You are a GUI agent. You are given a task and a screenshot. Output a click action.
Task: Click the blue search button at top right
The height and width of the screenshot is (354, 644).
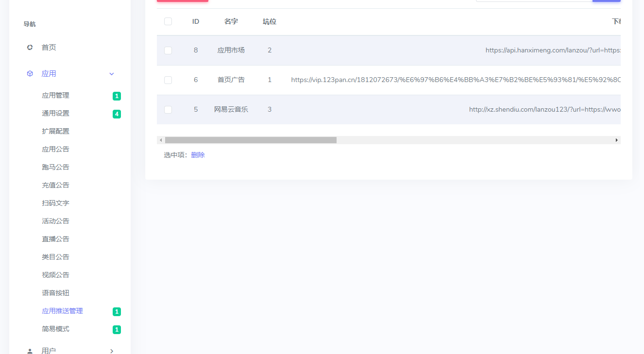point(606,1)
